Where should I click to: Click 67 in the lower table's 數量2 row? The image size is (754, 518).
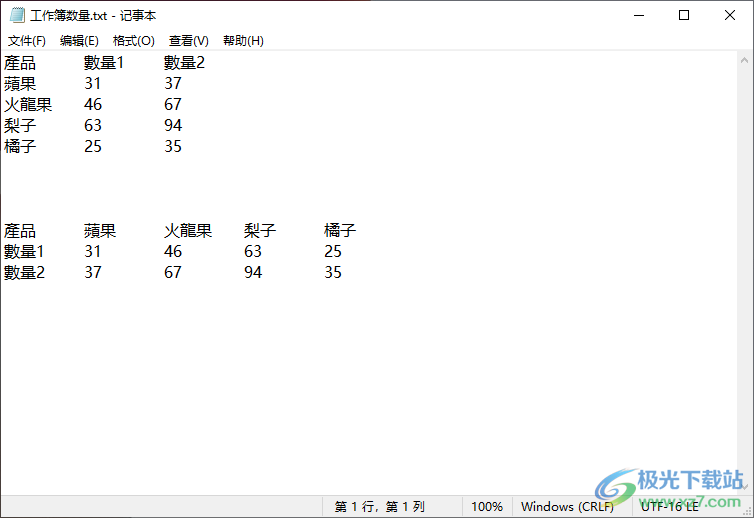[173, 273]
